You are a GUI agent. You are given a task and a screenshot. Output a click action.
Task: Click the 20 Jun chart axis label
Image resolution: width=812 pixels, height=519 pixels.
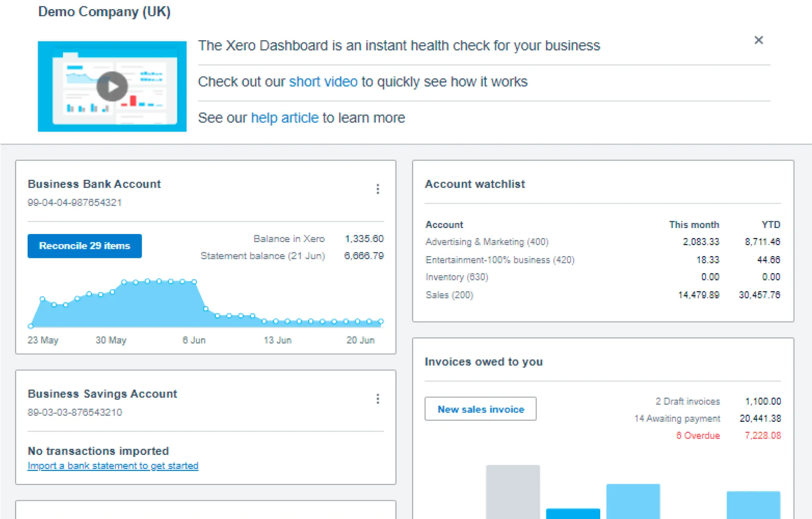(x=360, y=340)
